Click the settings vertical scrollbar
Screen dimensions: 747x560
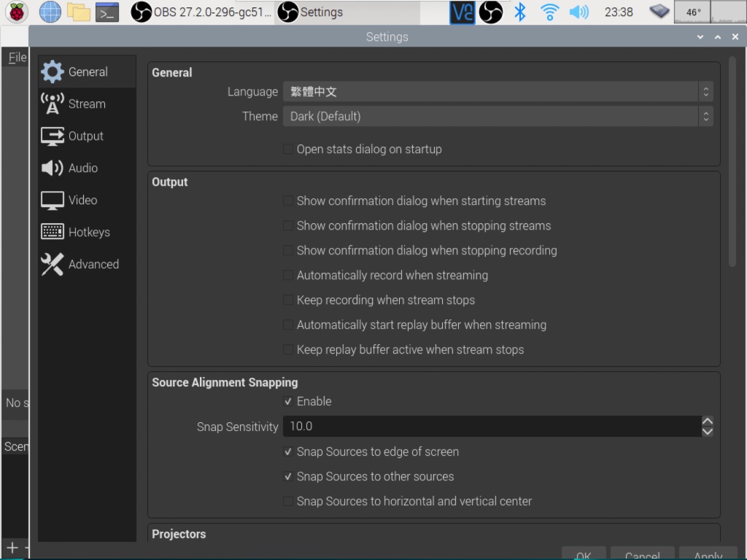[732, 160]
